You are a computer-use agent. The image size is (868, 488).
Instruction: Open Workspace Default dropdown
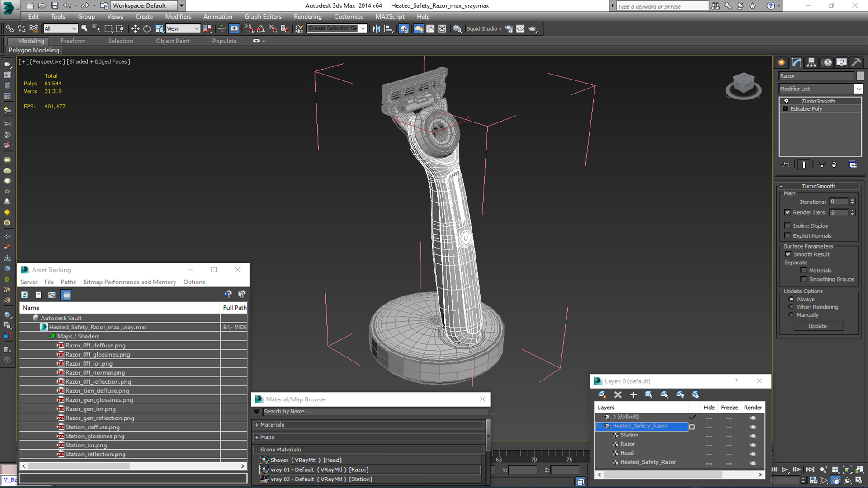coord(144,5)
